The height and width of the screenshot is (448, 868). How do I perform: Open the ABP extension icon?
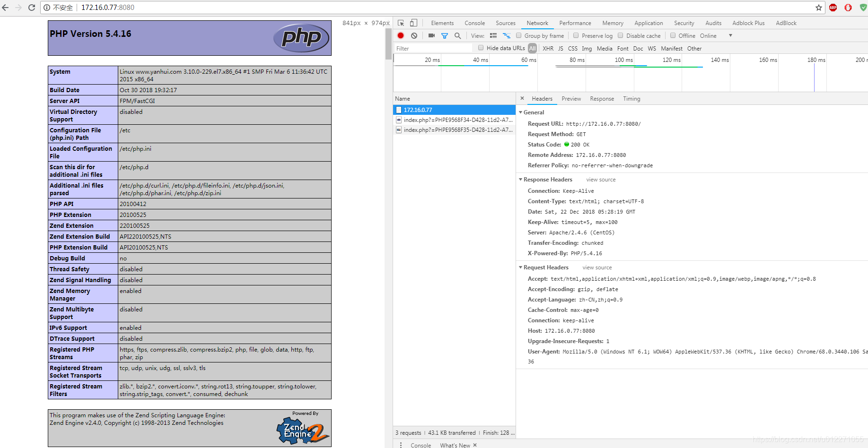coord(833,8)
